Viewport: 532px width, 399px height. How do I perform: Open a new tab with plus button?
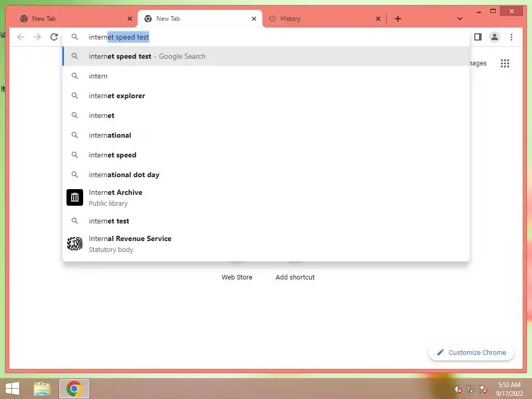pyautogui.click(x=398, y=19)
